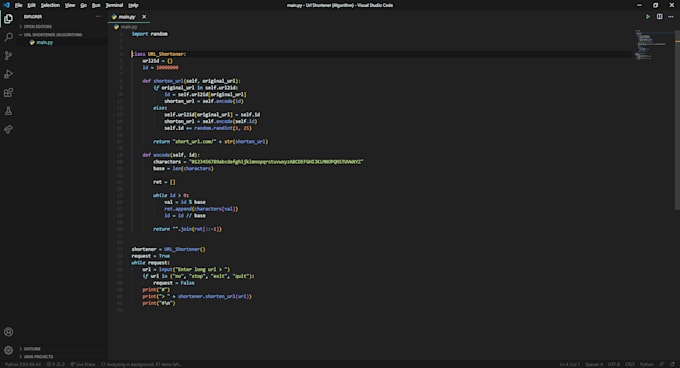Click the 'ret = []' line
Viewport: 680px width, 368px height.
(164, 182)
